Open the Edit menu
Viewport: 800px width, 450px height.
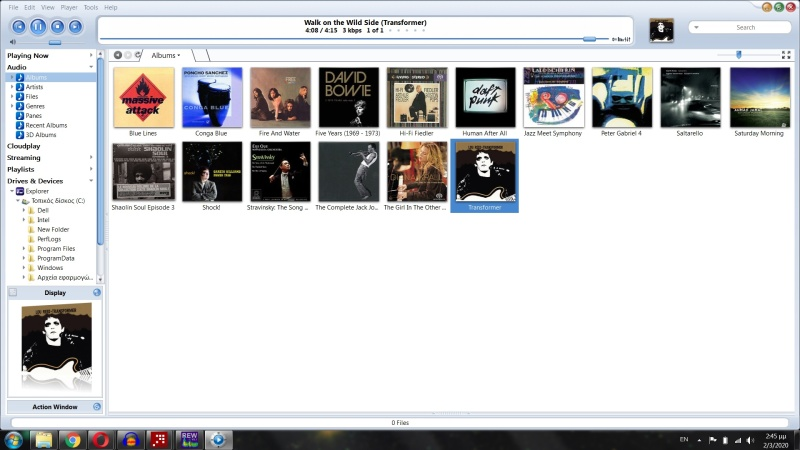tap(30, 7)
